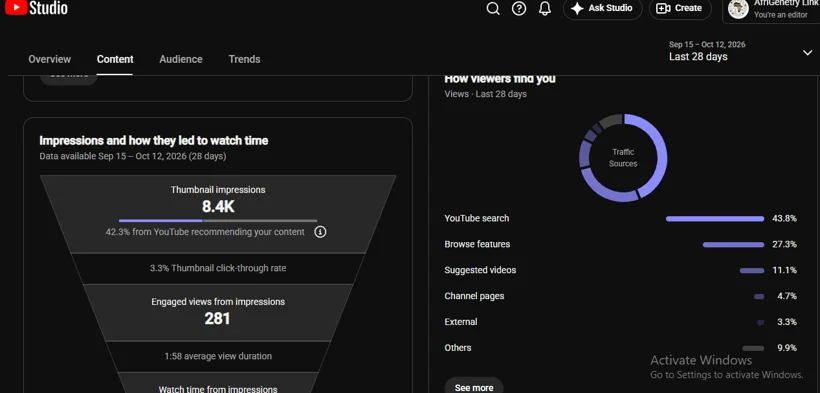Open the search magnifier icon
The image size is (820, 393).
click(493, 8)
